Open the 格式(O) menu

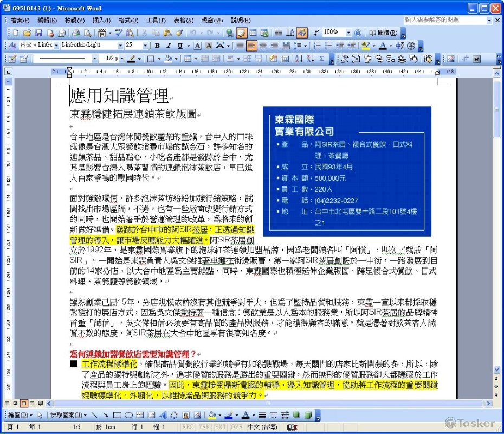[128, 20]
